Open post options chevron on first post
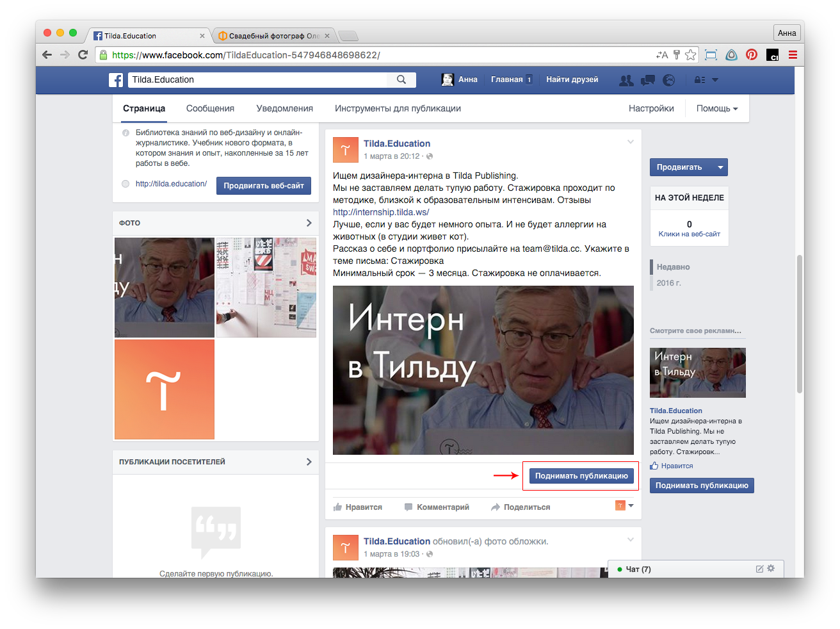 [x=630, y=142]
